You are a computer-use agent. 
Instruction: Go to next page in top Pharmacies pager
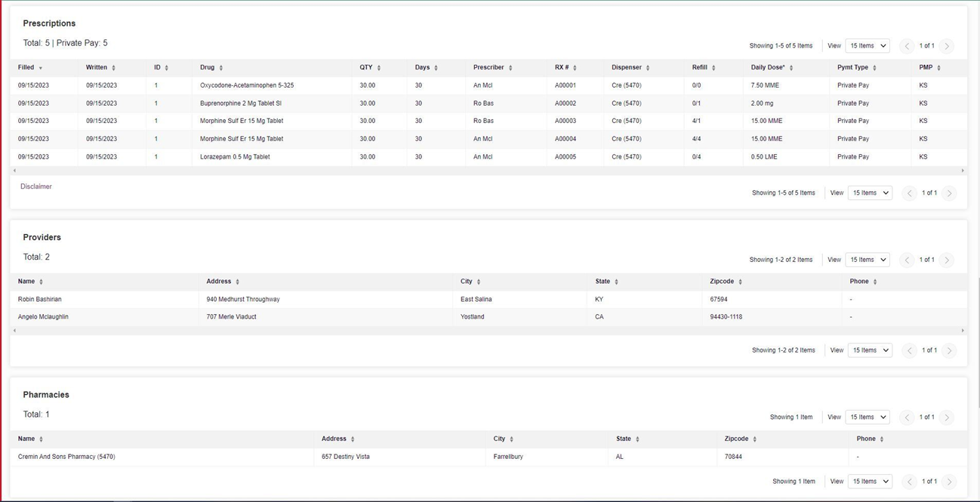(x=947, y=417)
